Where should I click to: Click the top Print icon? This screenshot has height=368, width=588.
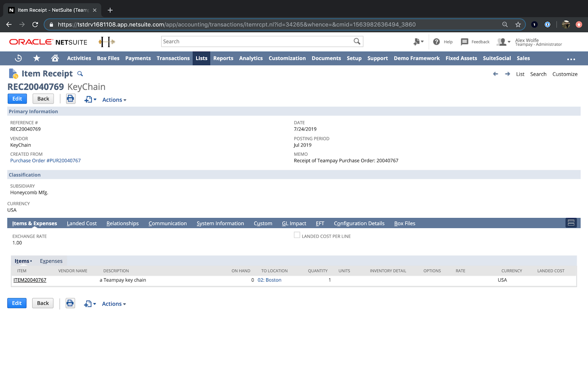click(71, 99)
